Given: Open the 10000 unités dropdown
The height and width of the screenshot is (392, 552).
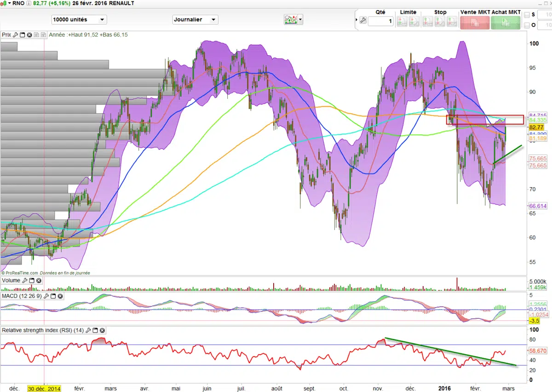Looking at the screenshot, I should 79,20.
